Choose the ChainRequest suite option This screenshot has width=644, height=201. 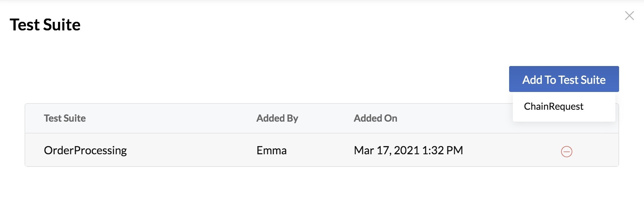pos(553,106)
